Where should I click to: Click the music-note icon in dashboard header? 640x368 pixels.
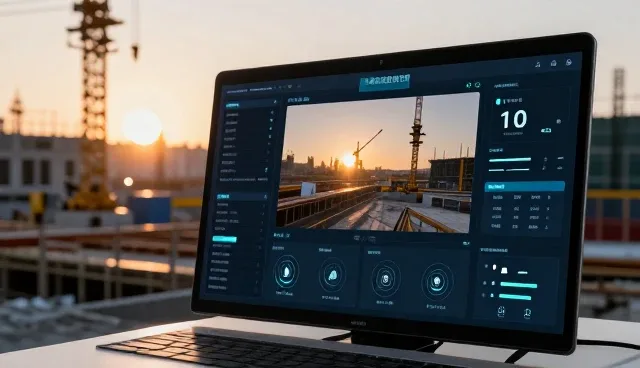click(538, 64)
